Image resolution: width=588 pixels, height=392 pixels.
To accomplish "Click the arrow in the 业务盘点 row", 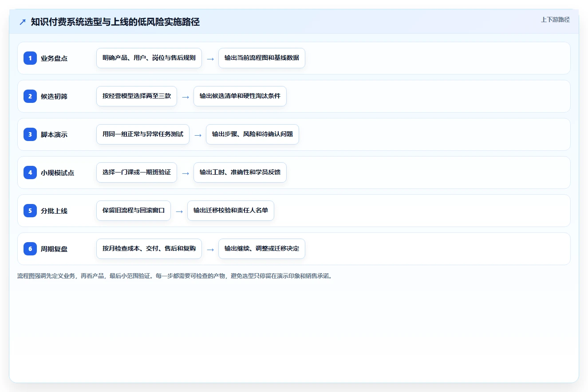I will pos(210,59).
